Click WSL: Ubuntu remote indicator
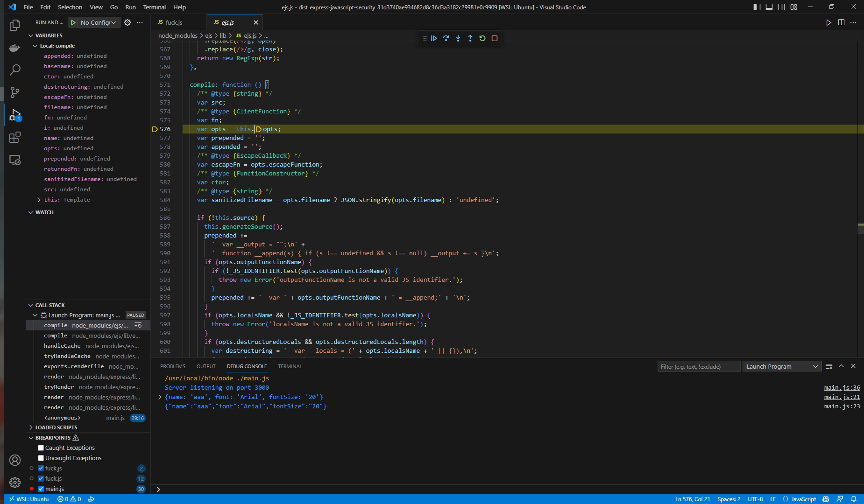Image resolution: width=864 pixels, height=504 pixels. tap(29, 499)
